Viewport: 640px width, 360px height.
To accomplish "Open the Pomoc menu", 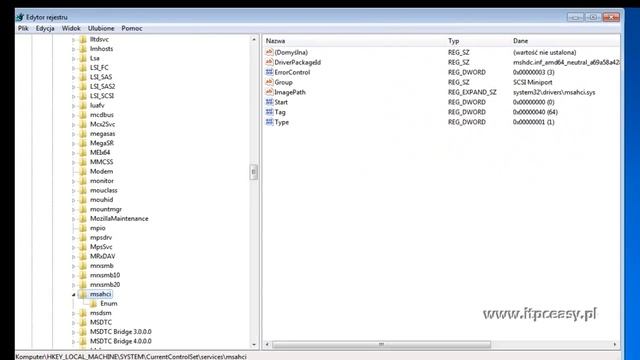I will [132, 28].
